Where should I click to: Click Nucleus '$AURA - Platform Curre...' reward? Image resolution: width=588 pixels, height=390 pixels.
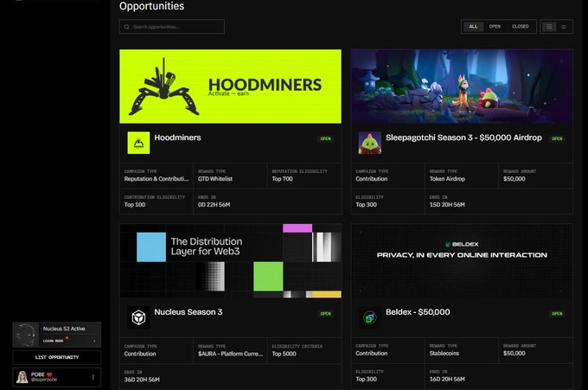230,354
